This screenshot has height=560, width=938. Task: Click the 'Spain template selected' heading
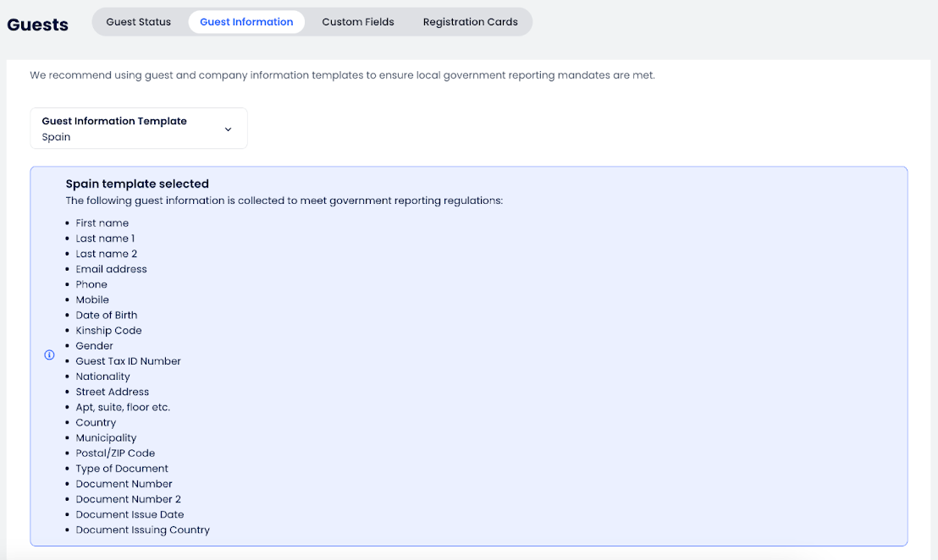point(137,184)
